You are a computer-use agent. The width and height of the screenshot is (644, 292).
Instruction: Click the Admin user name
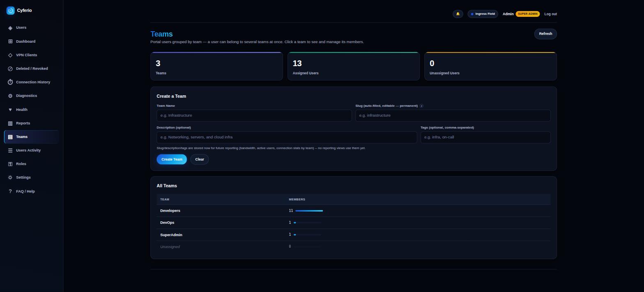coord(508,14)
